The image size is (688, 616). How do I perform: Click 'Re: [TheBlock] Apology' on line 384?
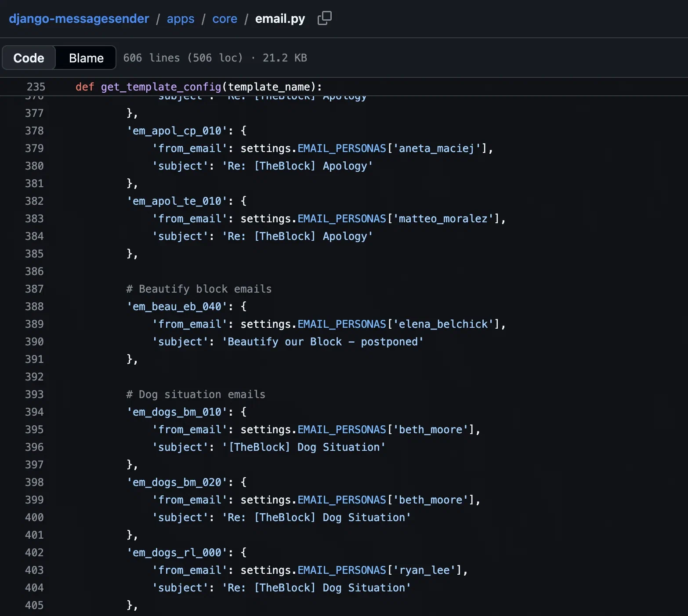point(297,236)
